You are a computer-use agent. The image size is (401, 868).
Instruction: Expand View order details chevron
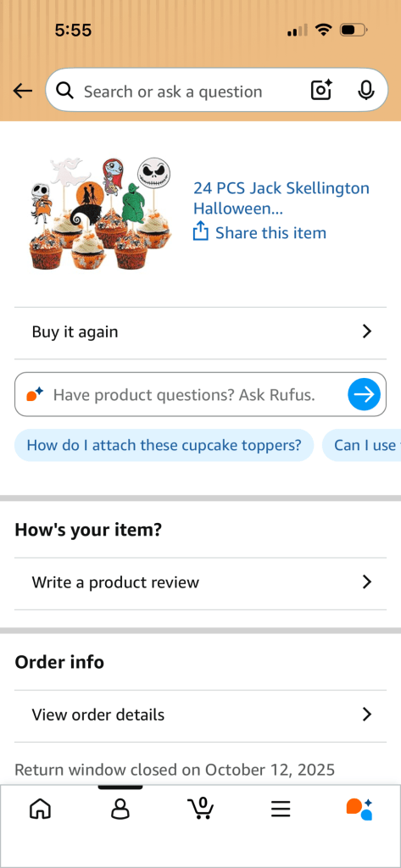(366, 714)
